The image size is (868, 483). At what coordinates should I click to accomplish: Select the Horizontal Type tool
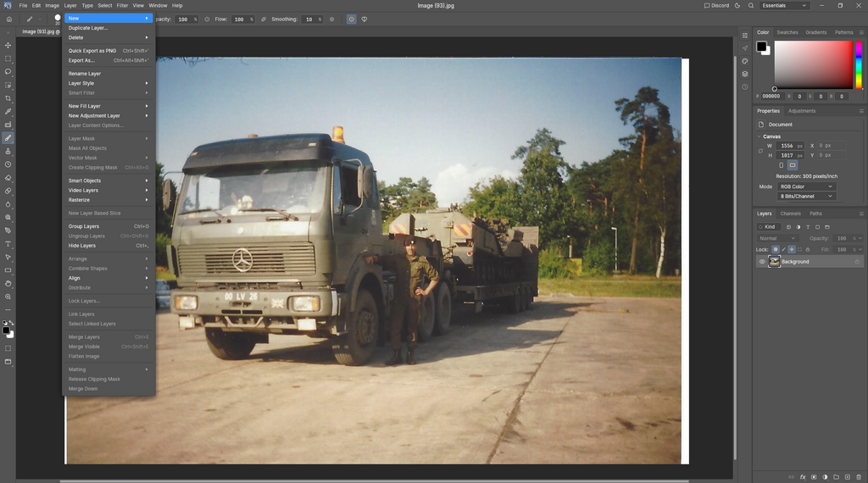(x=8, y=244)
